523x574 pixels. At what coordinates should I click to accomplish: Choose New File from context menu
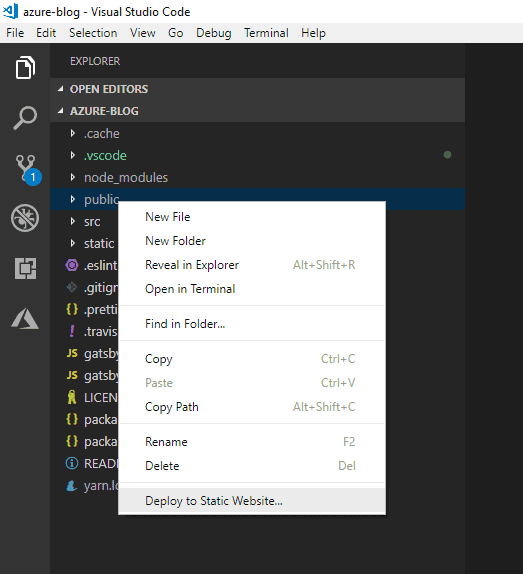tap(252, 217)
